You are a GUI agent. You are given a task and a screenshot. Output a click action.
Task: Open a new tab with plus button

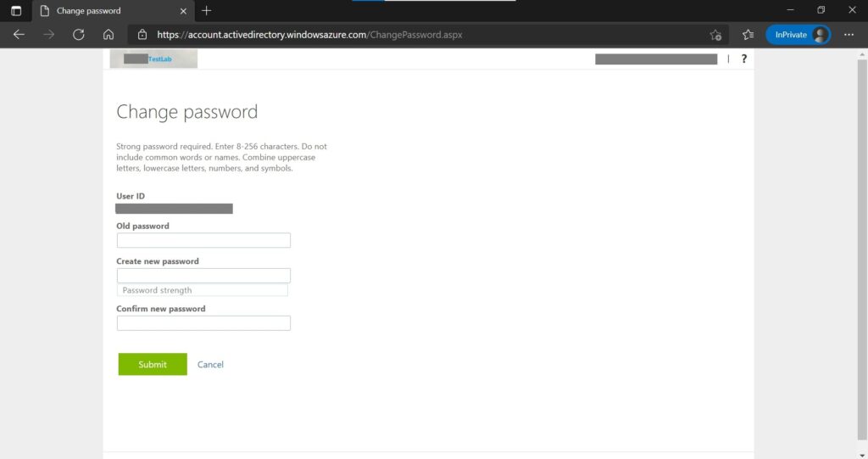pyautogui.click(x=207, y=11)
